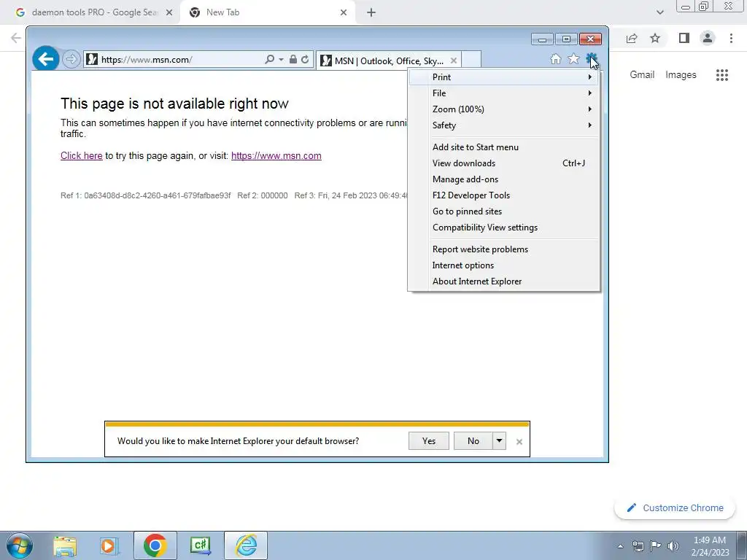
Task: Expand the Zoom (100%) submenu
Action: pos(505,109)
